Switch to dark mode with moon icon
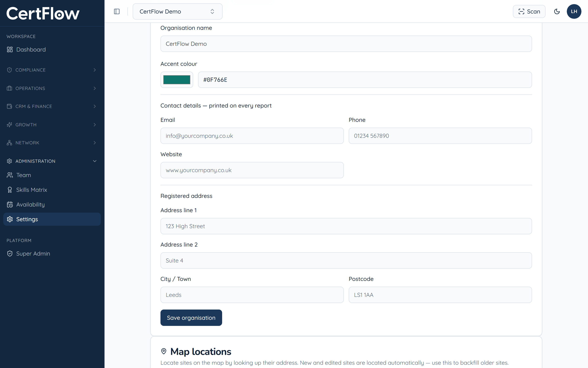588x368 pixels. [x=557, y=11]
